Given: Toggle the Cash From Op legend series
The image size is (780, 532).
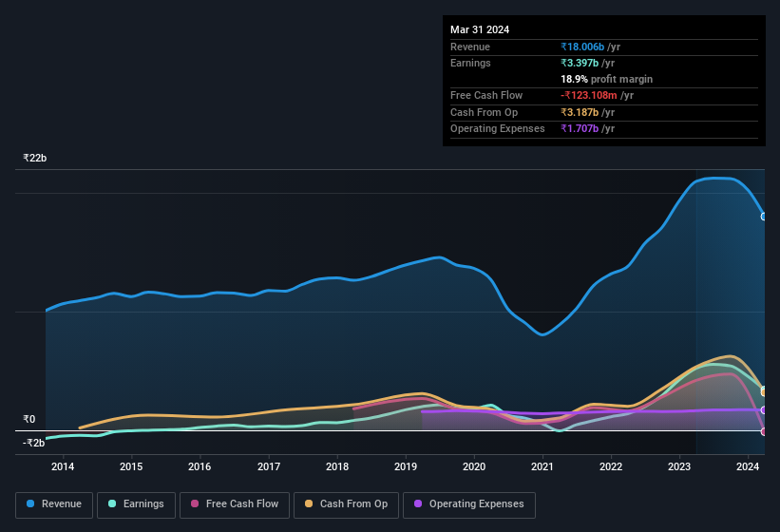Looking at the screenshot, I should click(x=346, y=504).
